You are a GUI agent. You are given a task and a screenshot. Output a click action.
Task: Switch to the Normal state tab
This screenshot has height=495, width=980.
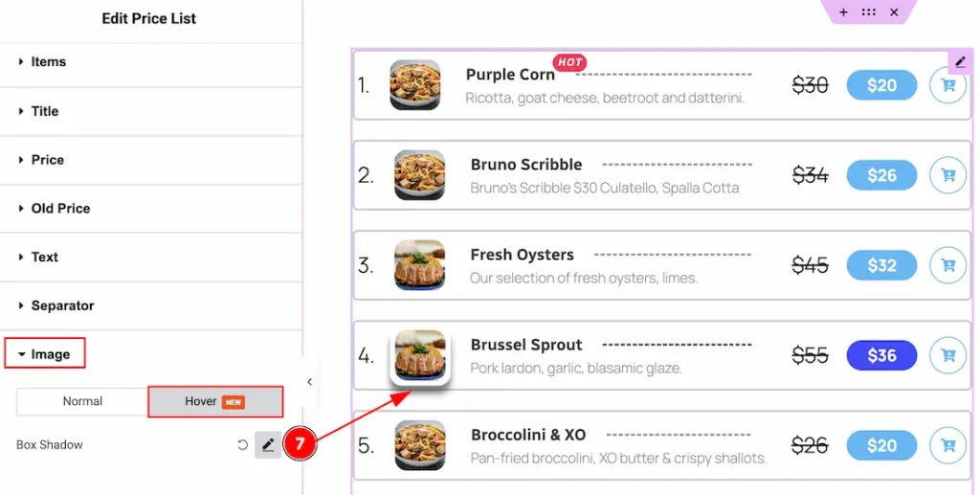(82, 401)
